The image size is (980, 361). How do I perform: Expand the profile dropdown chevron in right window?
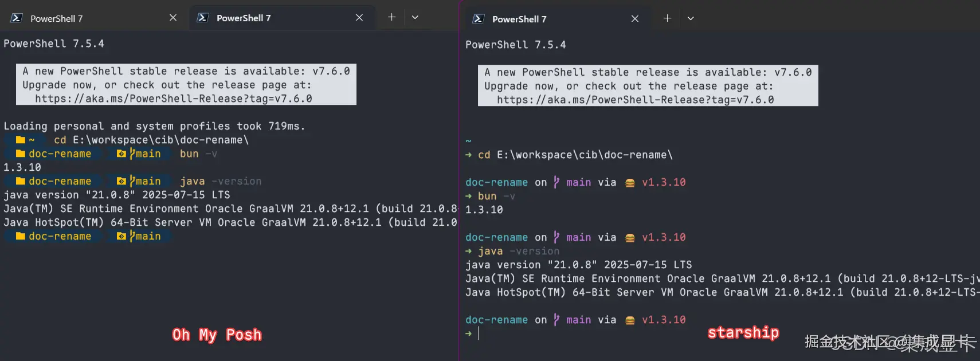coord(691,18)
